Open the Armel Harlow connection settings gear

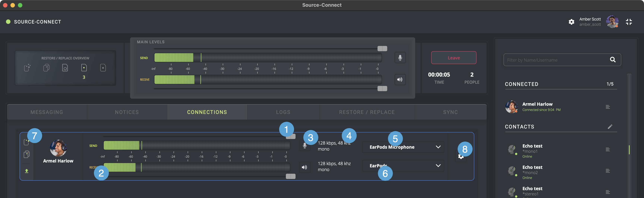coord(461,157)
